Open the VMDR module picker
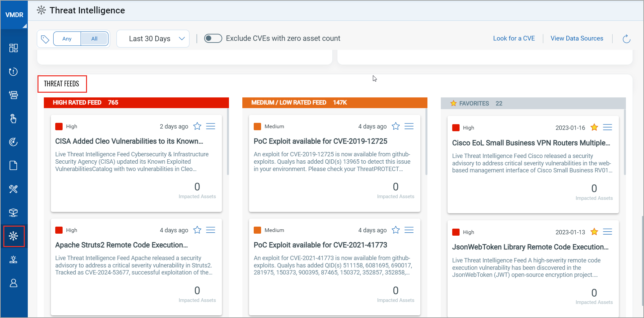The image size is (644, 318). click(x=14, y=15)
